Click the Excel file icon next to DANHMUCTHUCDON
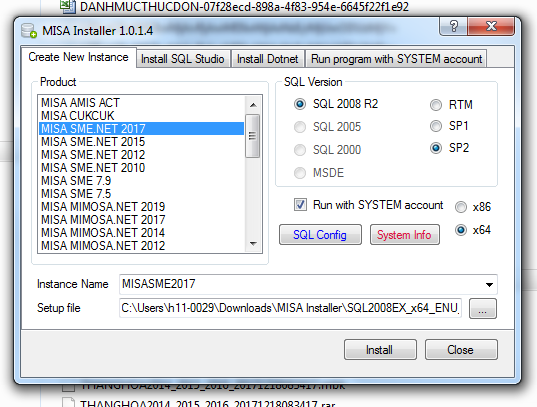The image size is (537, 407). [x=68, y=6]
